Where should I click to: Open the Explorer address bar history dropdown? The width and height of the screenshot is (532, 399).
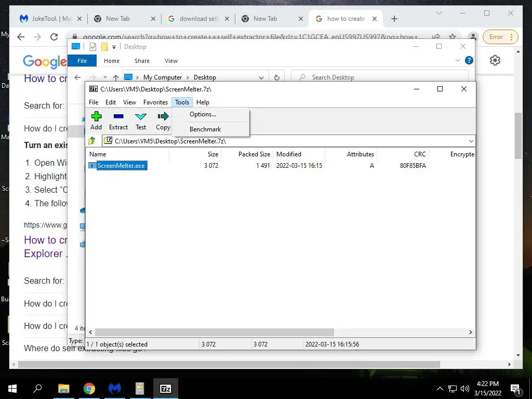[x=261, y=78]
